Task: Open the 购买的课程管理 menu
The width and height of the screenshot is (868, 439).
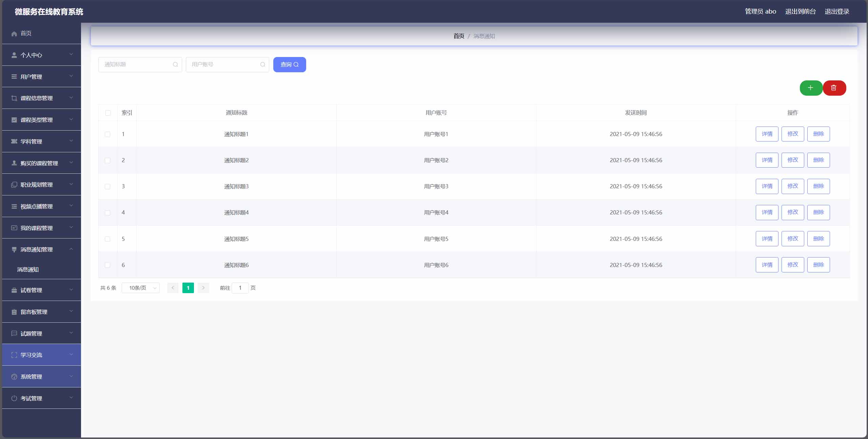Action: (41, 163)
